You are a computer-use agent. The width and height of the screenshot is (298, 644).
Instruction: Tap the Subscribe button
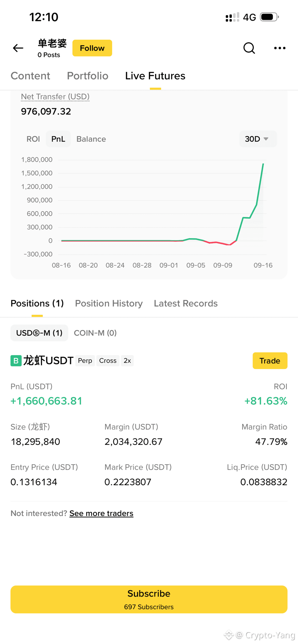coord(149,599)
